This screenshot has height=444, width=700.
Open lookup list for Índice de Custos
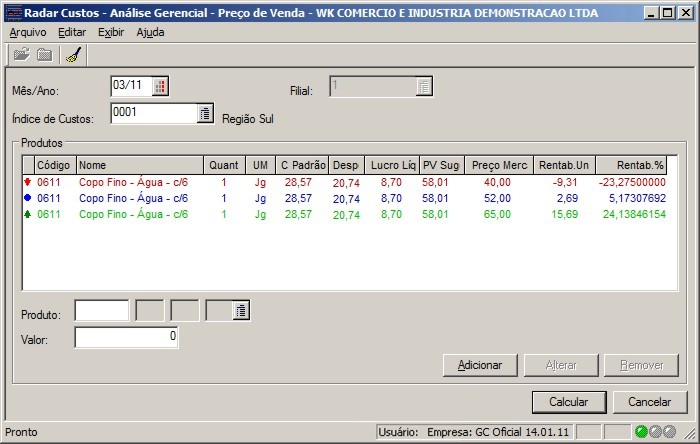[205, 114]
